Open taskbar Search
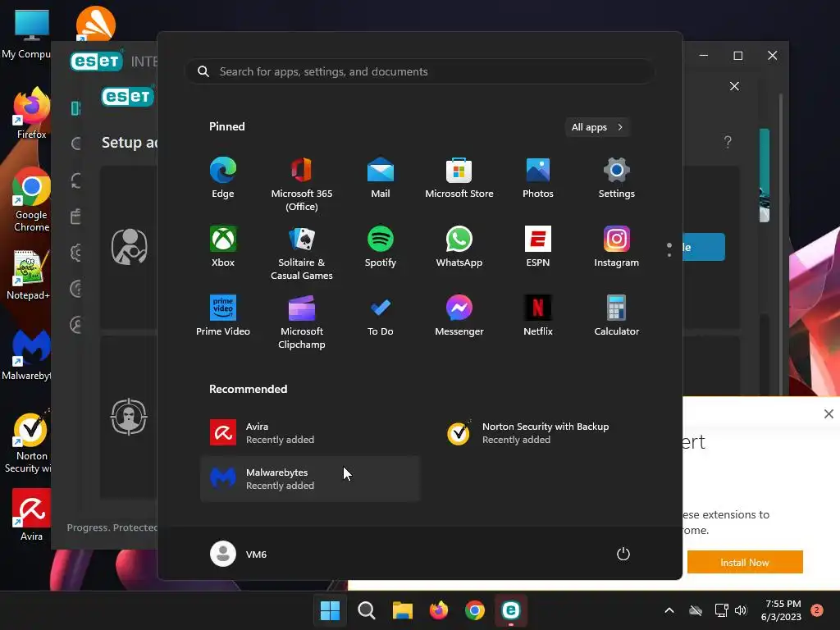 tap(367, 610)
